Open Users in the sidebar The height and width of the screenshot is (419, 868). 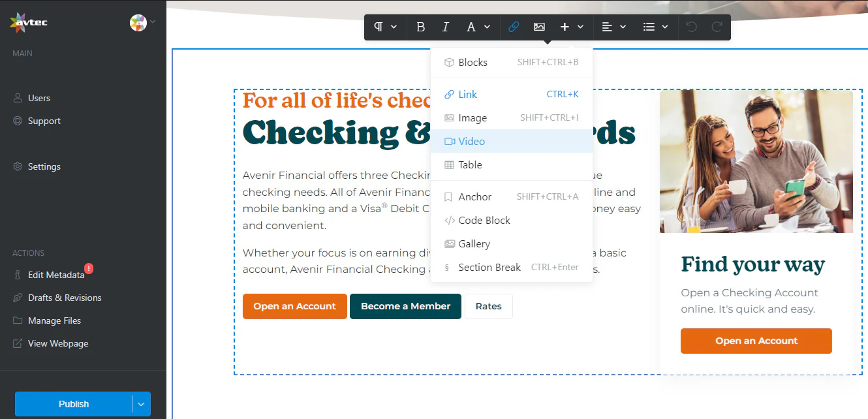tap(39, 98)
